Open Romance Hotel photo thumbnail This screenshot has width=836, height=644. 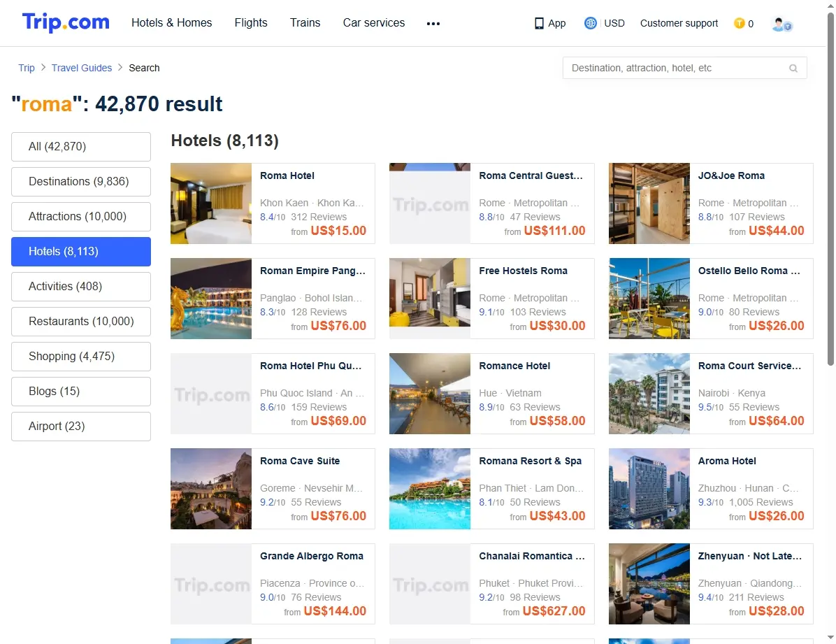430,393
